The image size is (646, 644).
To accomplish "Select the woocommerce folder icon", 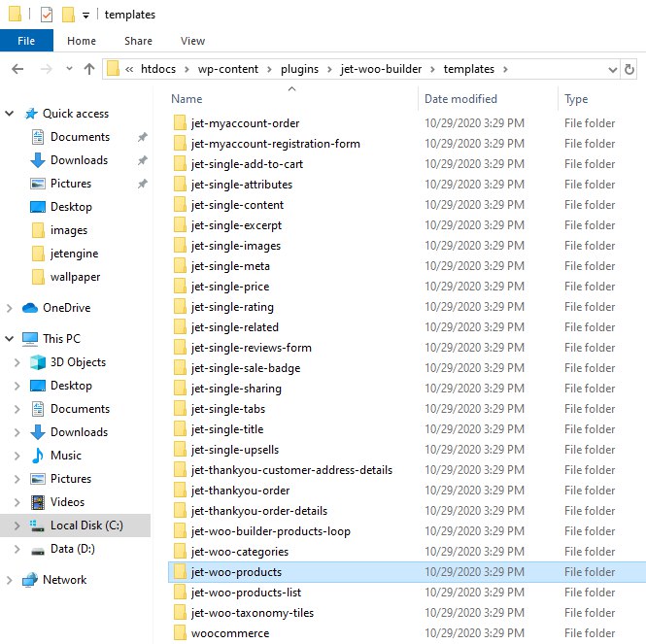I will tap(180, 633).
